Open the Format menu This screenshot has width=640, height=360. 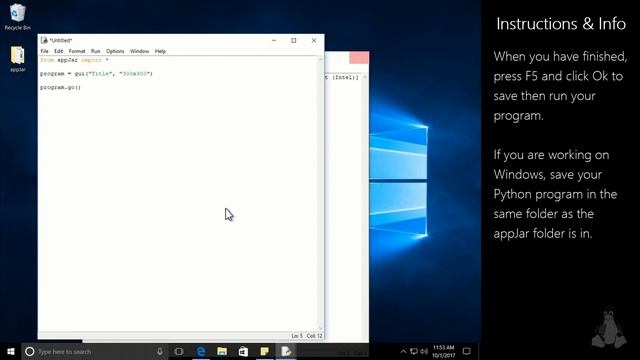click(77, 51)
